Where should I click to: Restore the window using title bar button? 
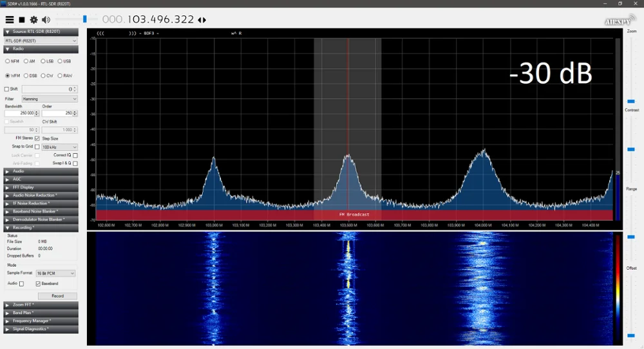click(620, 4)
